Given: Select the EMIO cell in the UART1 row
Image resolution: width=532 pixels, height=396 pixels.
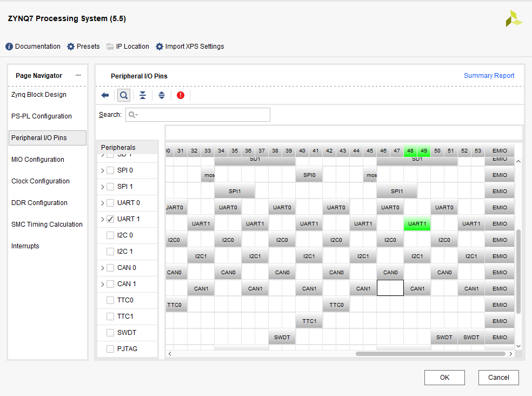Looking at the screenshot, I should [x=500, y=224].
